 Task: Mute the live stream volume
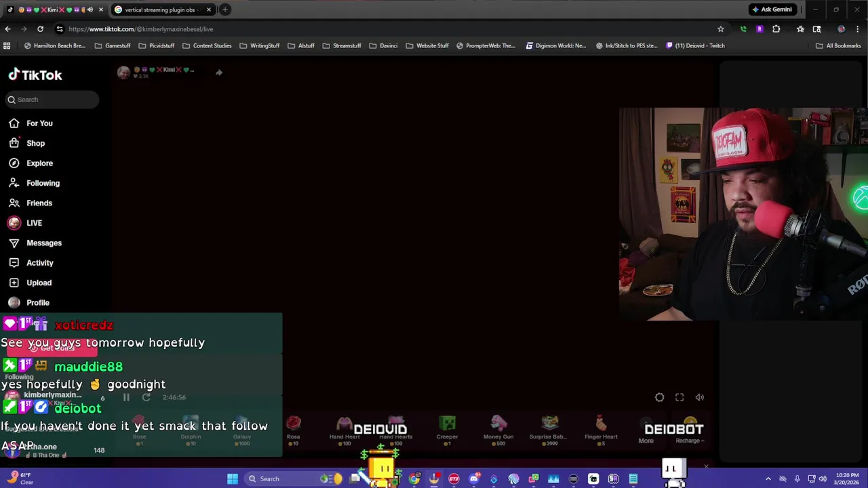coord(700,398)
